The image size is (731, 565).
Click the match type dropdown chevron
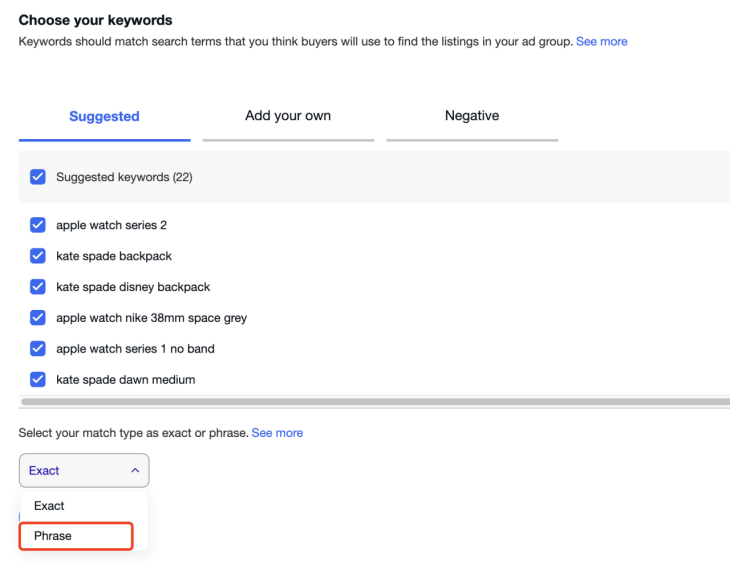[x=135, y=470]
